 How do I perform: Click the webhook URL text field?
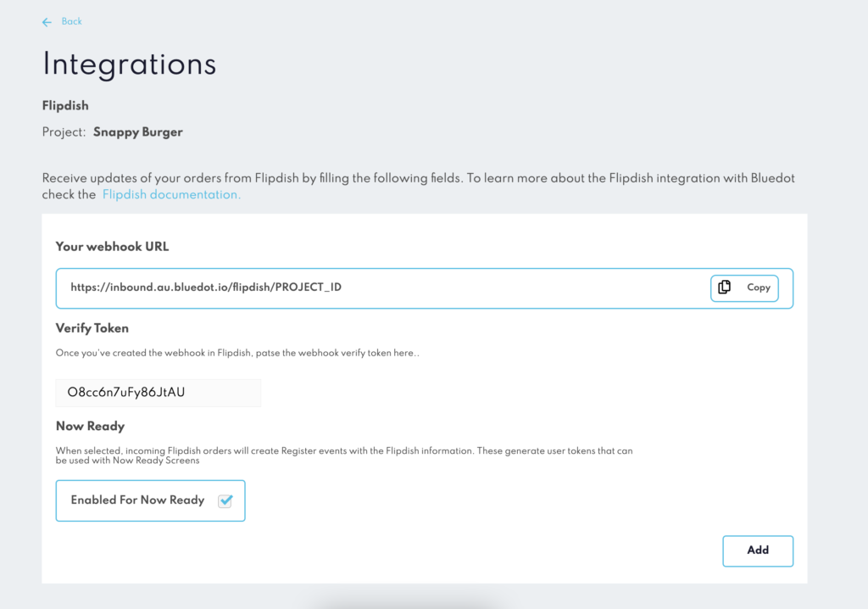tap(424, 288)
